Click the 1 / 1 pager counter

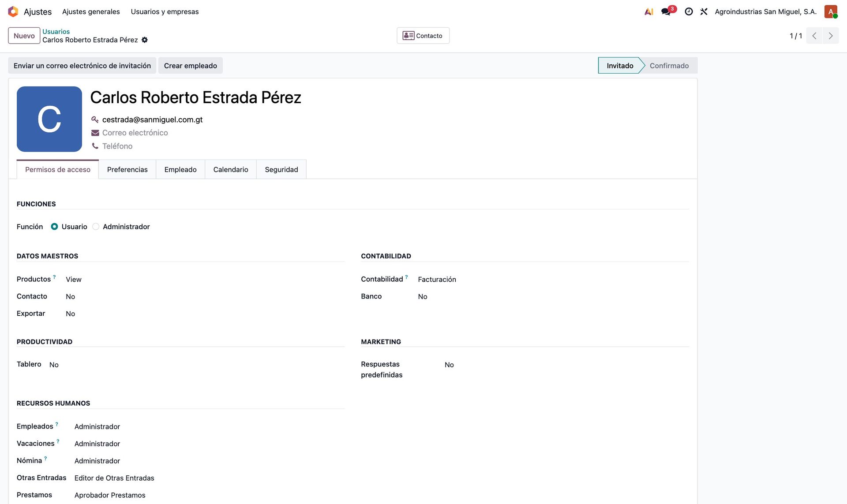click(x=796, y=36)
